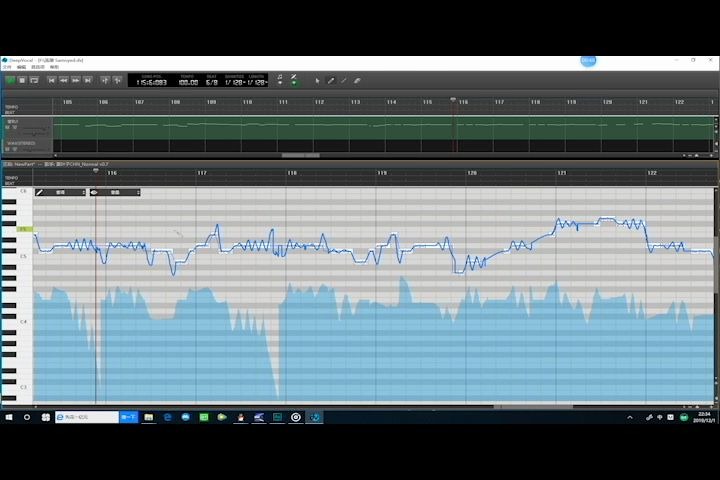Viewport: 720px width, 480px height.
Task: Click the pencil icon in the edit-parameter selector
Action: pos(39,192)
